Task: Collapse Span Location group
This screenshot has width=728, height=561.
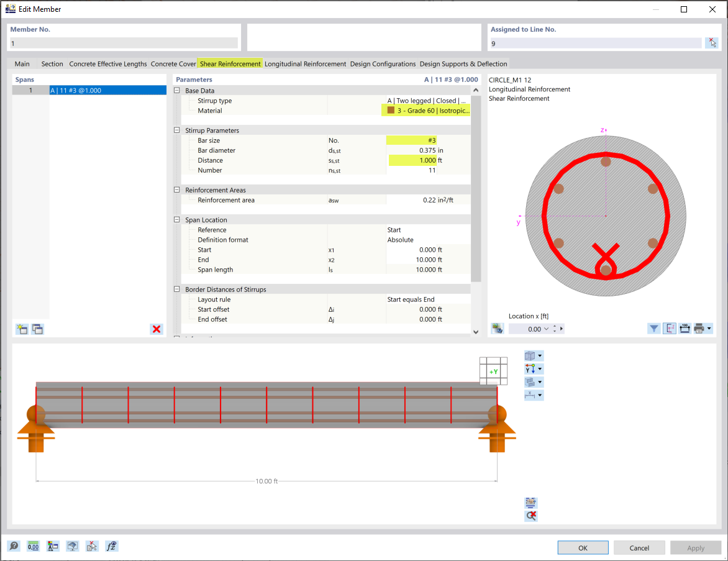Action: coord(177,220)
